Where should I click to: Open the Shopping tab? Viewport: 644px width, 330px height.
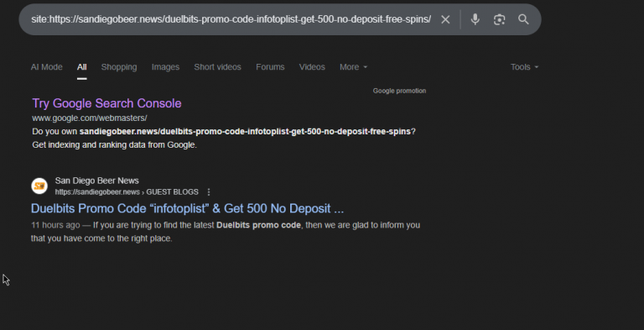(119, 67)
